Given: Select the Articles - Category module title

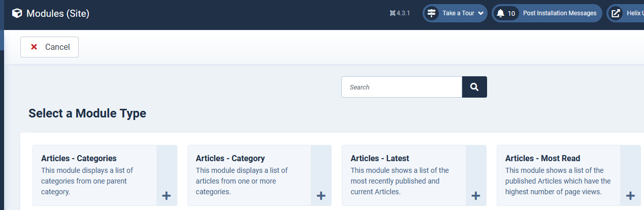Looking at the screenshot, I should coord(230,158).
